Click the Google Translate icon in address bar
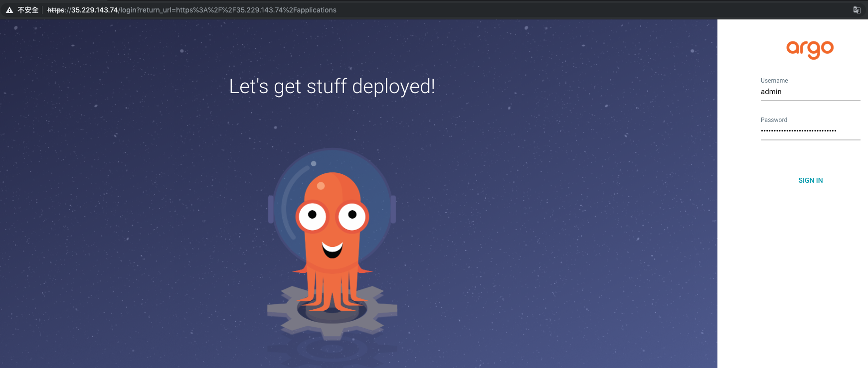The image size is (868, 368). point(857,10)
